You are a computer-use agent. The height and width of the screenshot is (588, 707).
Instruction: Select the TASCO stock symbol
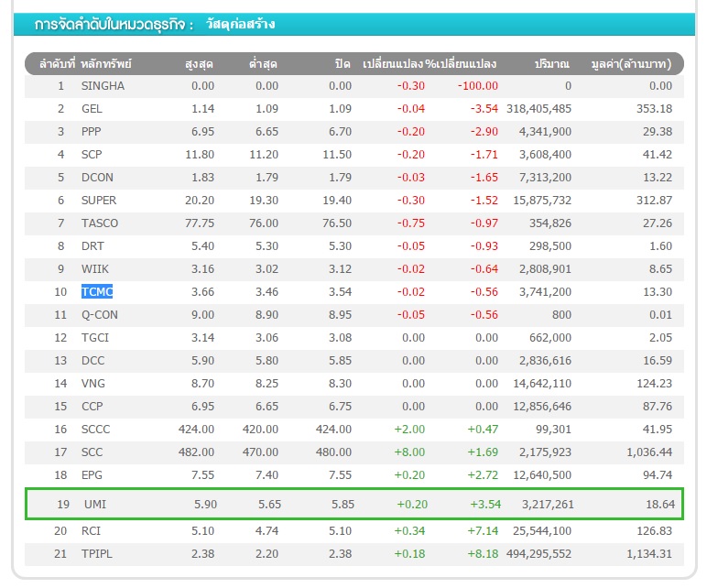coord(100,223)
